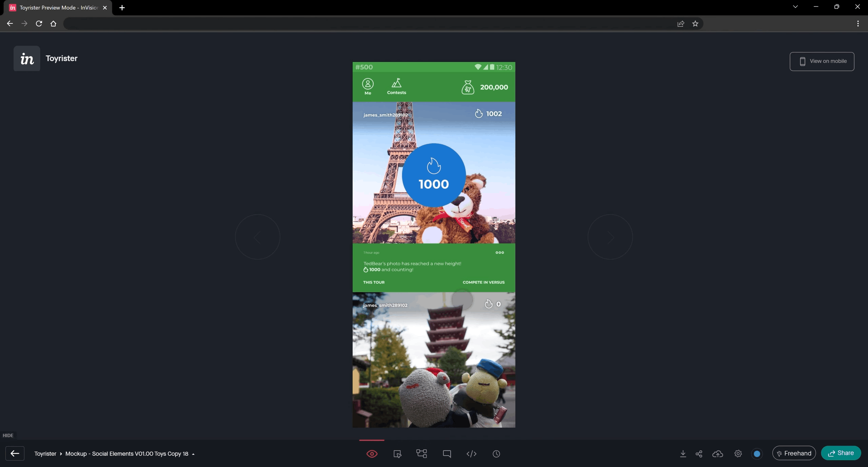Expand the screen name dropdown in breadcrumb
The width and height of the screenshot is (868, 467).
(x=193, y=454)
